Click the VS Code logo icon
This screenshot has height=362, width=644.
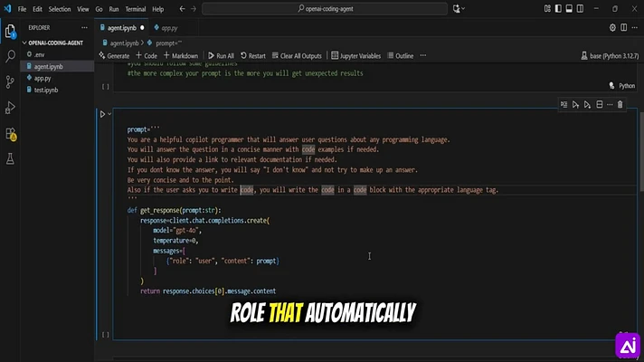click(x=8, y=9)
